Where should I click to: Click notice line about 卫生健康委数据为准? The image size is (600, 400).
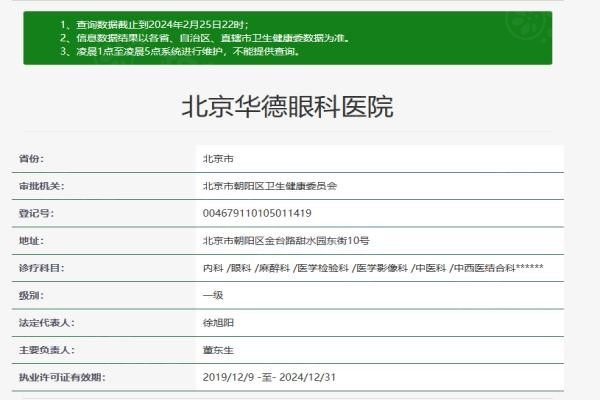coord(205,38)
